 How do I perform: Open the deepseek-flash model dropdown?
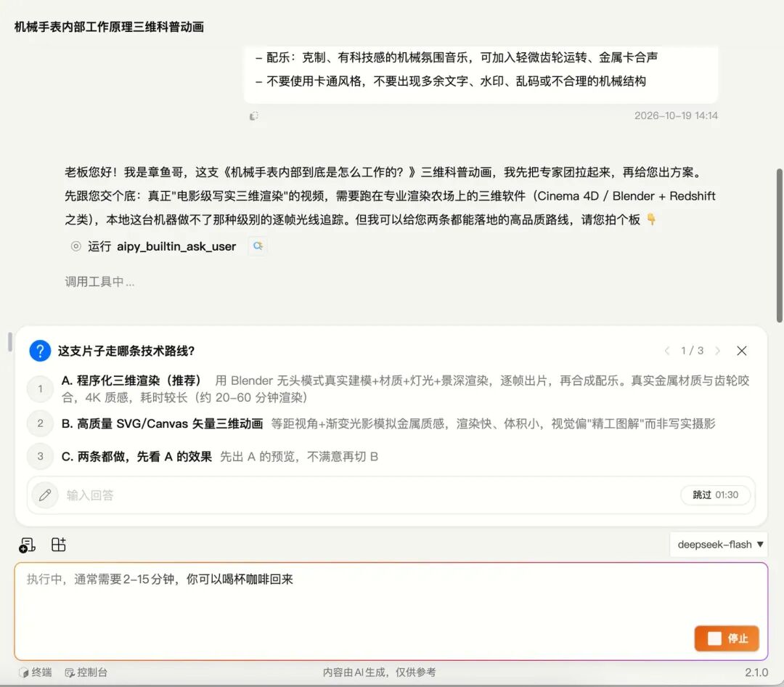coord(719,545)
